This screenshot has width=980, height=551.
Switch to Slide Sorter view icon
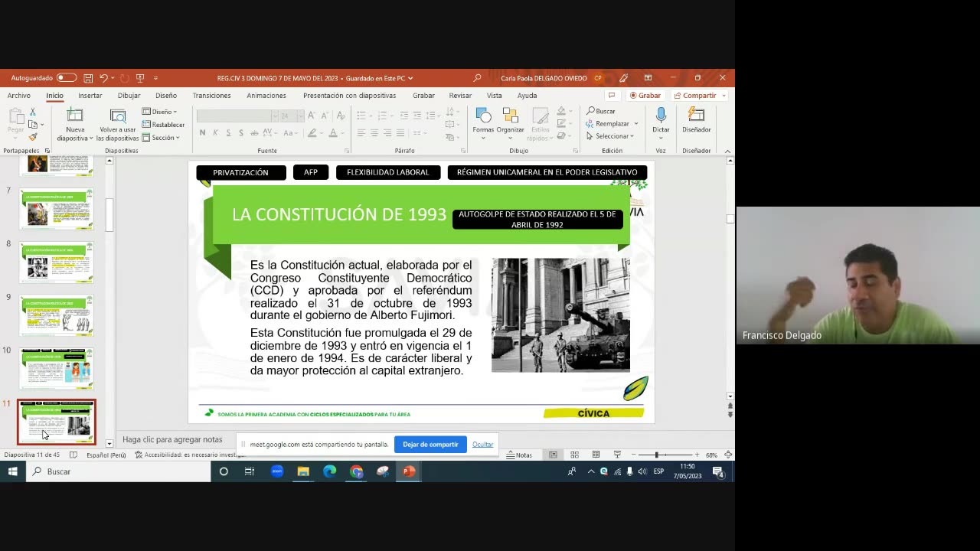(x=574, y=455)
